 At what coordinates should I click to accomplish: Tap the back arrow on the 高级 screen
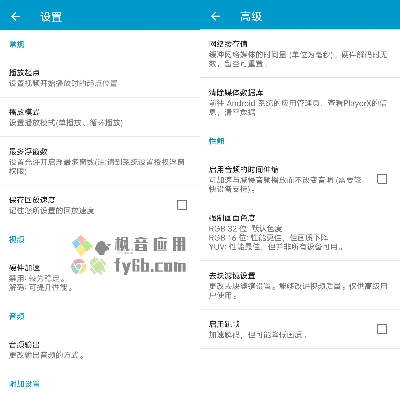tap(216, 16)
